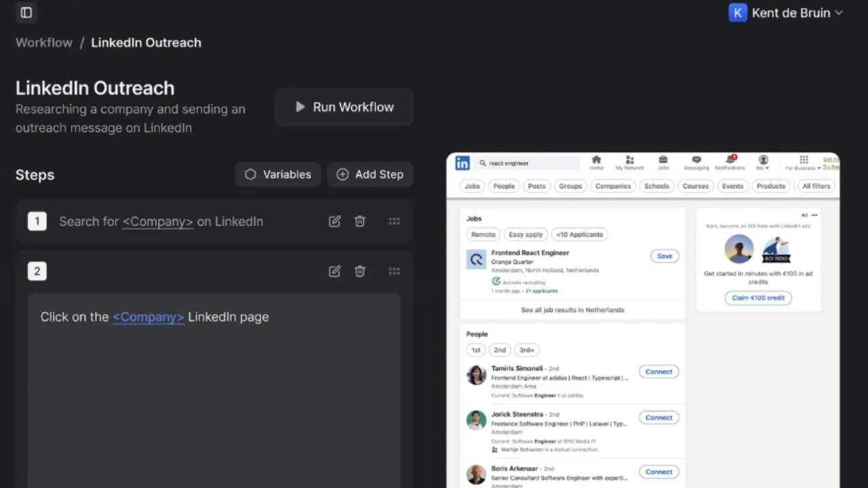Viewport: 868px width, 488px height.
Task: Click the edit icon for step 1
Action: click(334, 222)
